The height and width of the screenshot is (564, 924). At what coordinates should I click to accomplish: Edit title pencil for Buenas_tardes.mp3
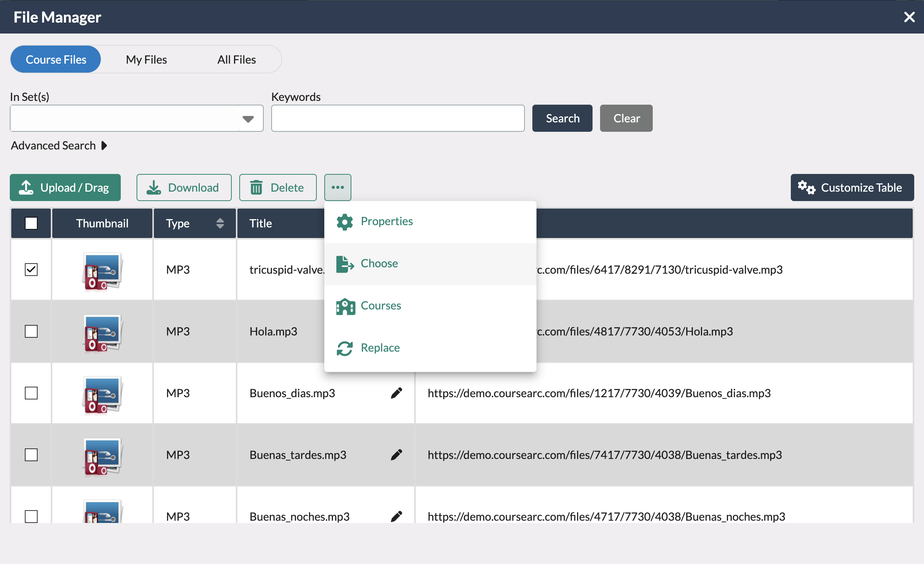[397, 455]
